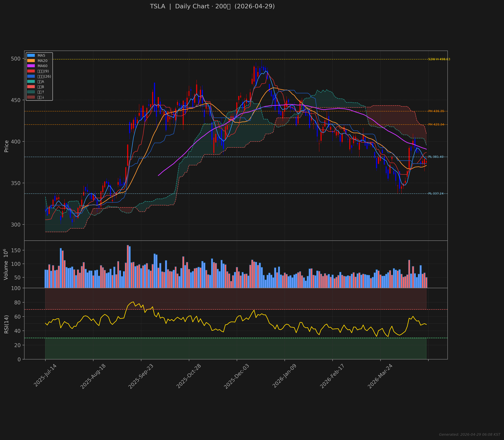Click the red (9) legend swatch
Image resolution: width=504 pixels, height=440 pixels.
(x=31, y=71)
